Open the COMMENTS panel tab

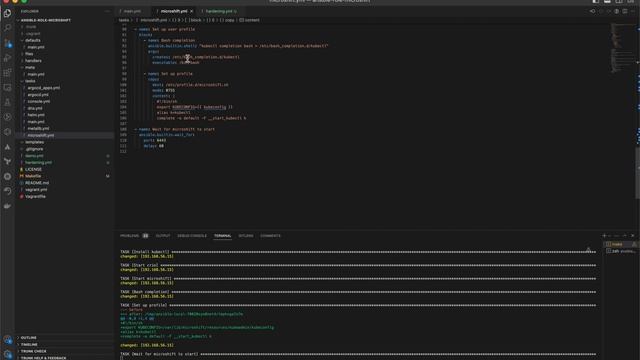click(270, 236)
